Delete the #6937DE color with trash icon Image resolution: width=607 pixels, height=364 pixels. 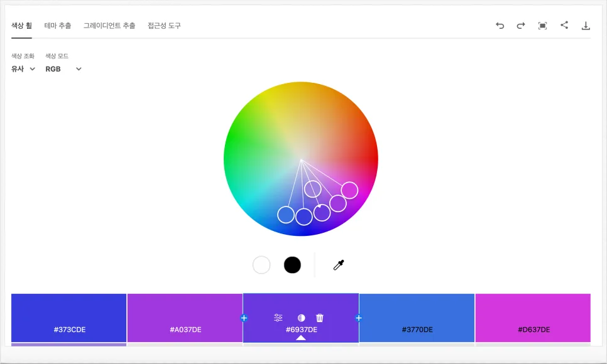click(x=319, y=318)
